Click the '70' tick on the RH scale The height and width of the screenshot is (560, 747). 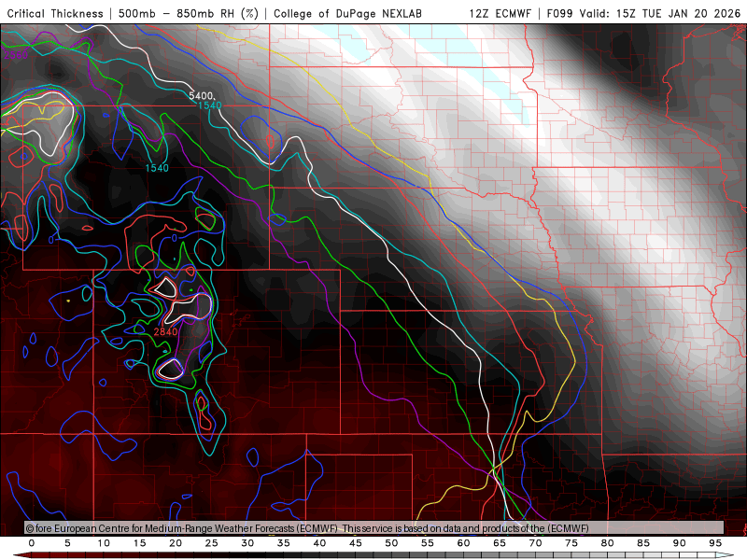[535, 543]
